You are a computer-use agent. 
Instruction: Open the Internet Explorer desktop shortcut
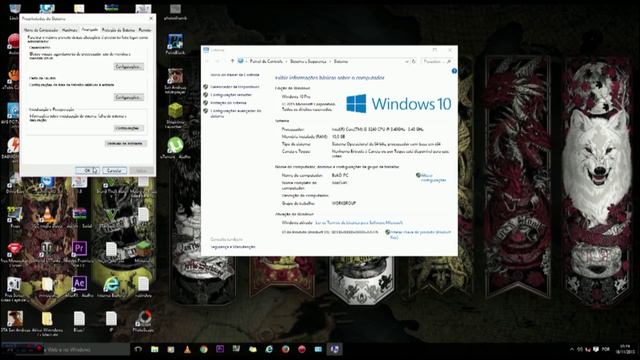[x=111, y=286]
